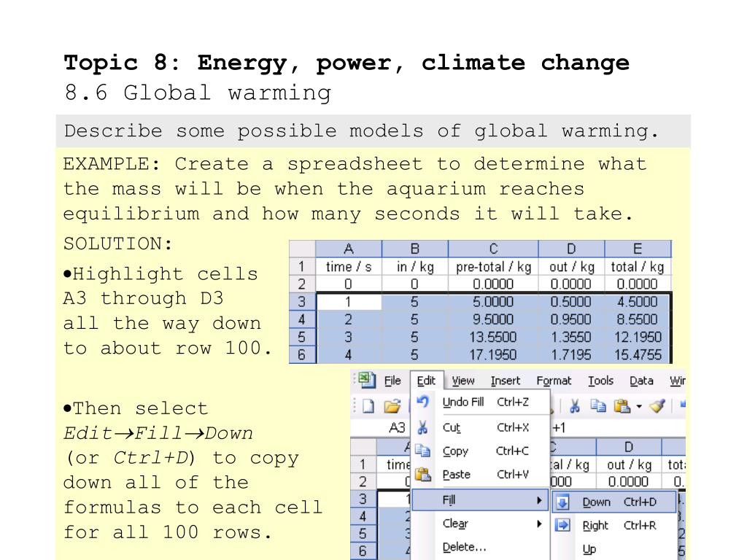Expand the Clear submenu entry
The image size is (747, 560).
point(481,524)
